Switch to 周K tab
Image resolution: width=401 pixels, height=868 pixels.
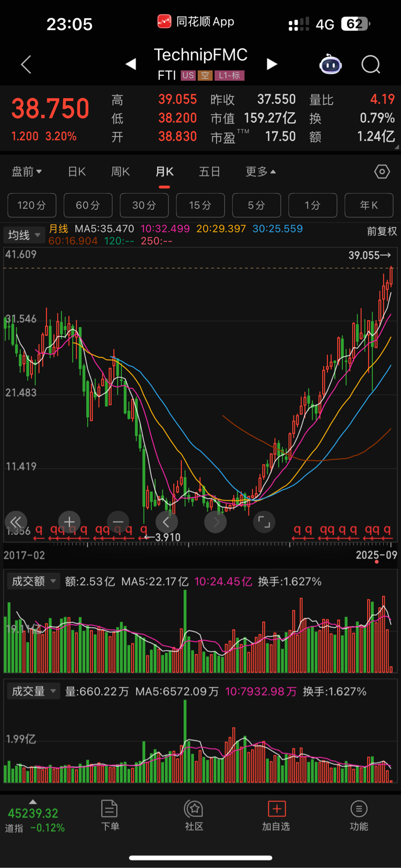pyautogui.click(x=121, y=171)
